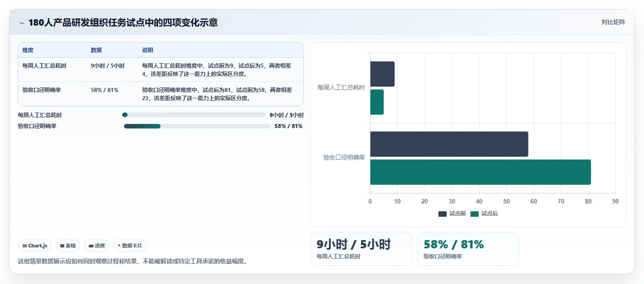Click description text mentioning 两者相差23
This screenshot has height=284, width=644.
[x=217, y=94]
